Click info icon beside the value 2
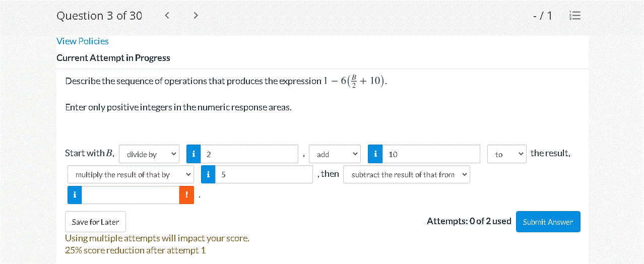This screenshot has width=644, height=264. point(194,154)
